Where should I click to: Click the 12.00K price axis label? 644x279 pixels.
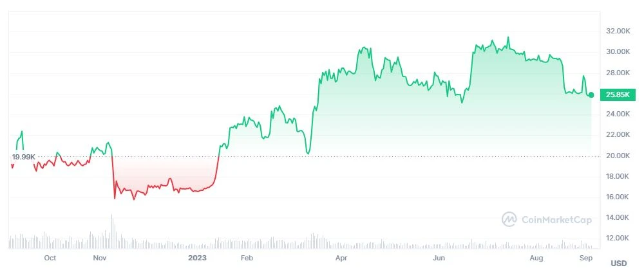(617, 239)
